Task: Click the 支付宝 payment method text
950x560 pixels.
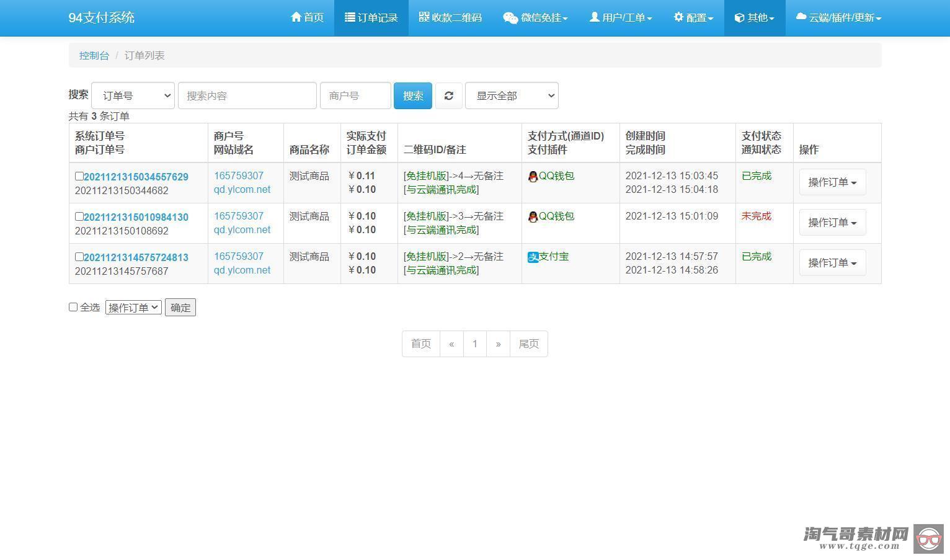Action: click(554, 257)
